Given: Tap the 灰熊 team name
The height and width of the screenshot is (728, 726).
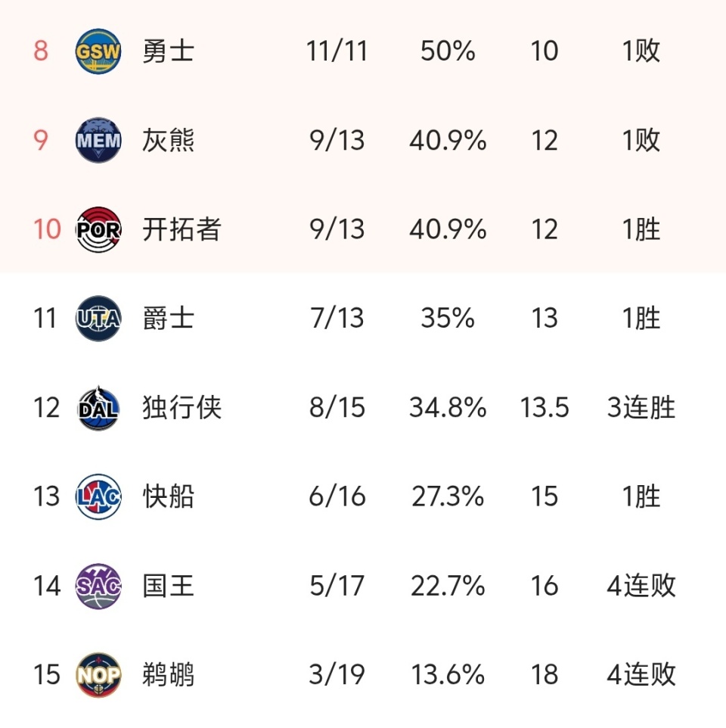Looking at the screenshot, I should (169, 141).
